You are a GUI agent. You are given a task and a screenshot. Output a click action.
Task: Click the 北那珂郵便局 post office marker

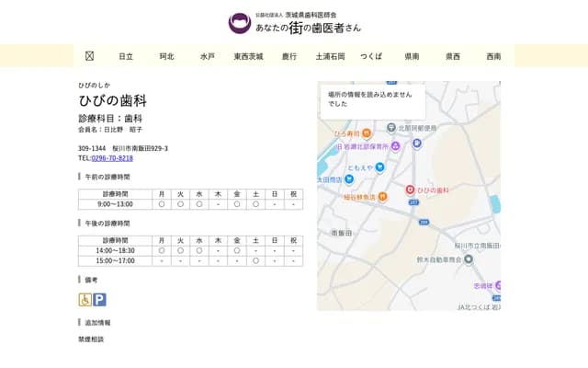(x=391, y=128)
